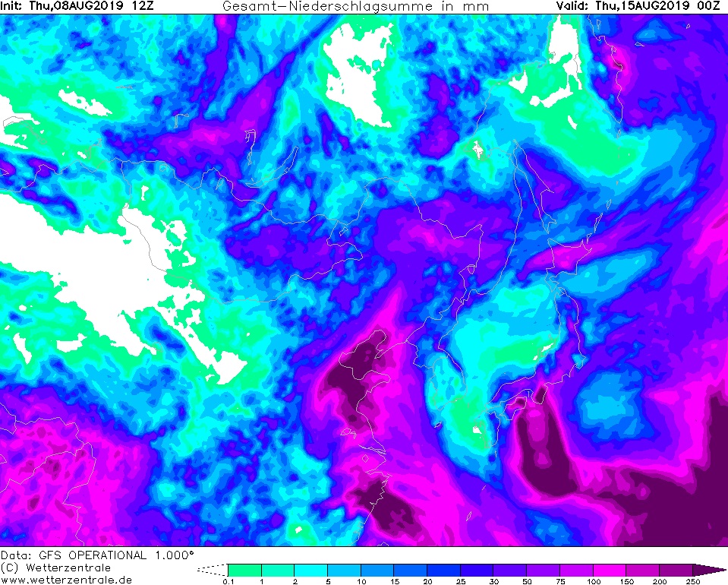
Task: Click the '75' legend label
Action: (560, 581)
